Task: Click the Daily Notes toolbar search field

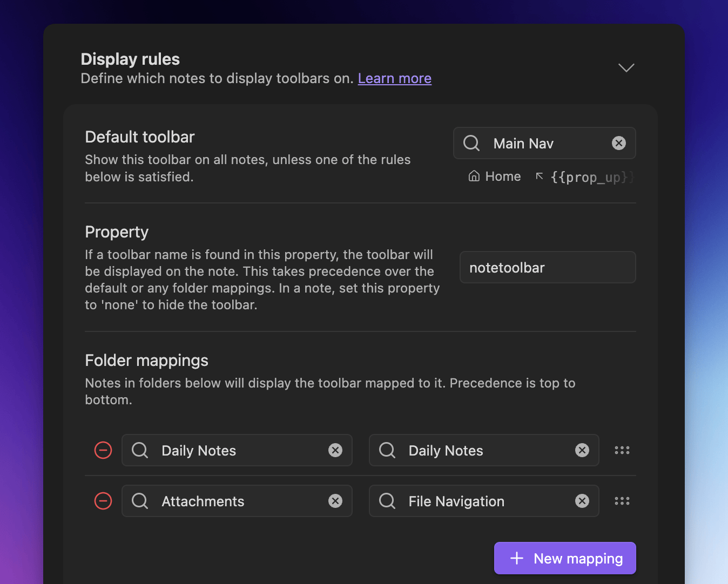Action: [484, 450]
